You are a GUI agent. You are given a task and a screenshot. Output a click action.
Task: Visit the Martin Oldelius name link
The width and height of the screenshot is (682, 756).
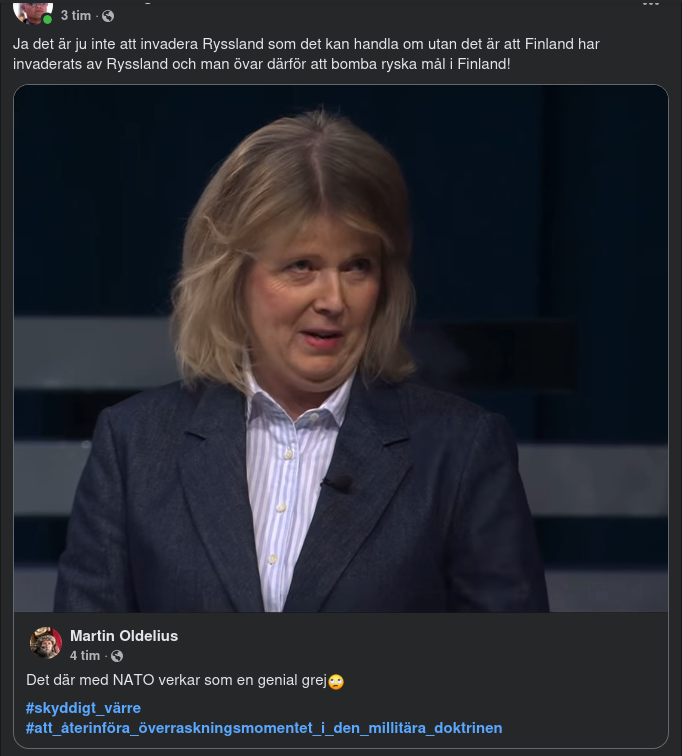(124, 636)
